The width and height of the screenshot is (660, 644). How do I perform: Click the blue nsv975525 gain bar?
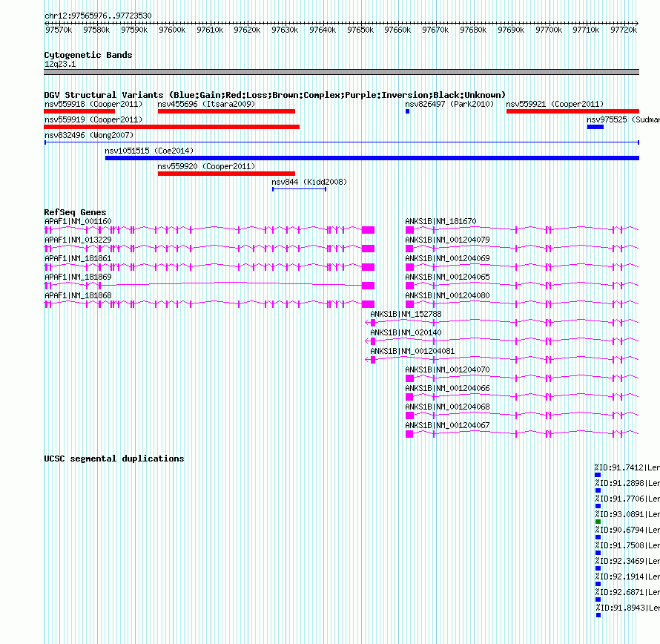coord(595,127)
